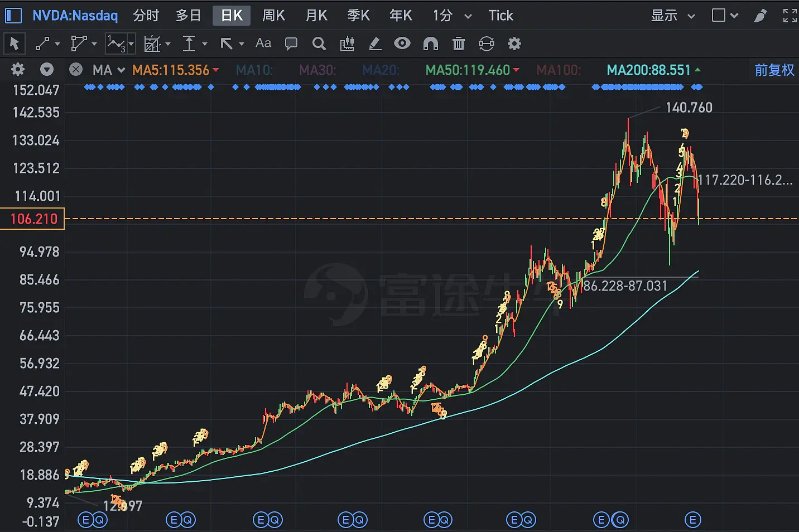
Task: Click the 117.220-116.2 gap label
Action: pos(745,180)
